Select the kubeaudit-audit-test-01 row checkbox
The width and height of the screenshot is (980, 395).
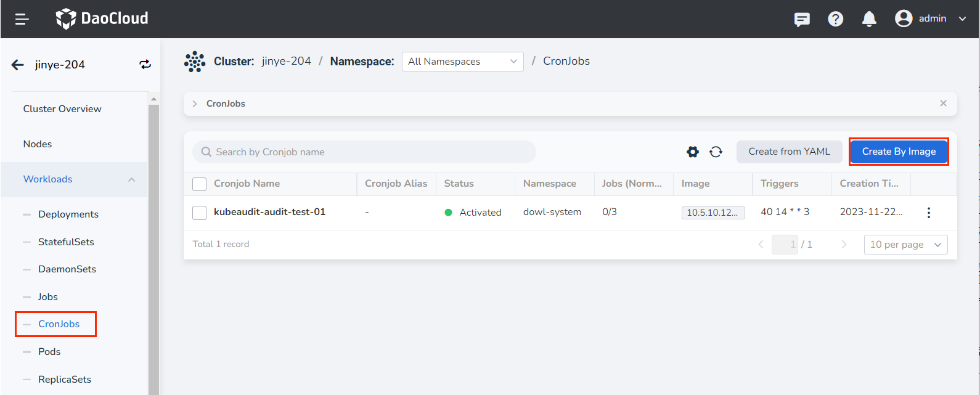point(200,213)
